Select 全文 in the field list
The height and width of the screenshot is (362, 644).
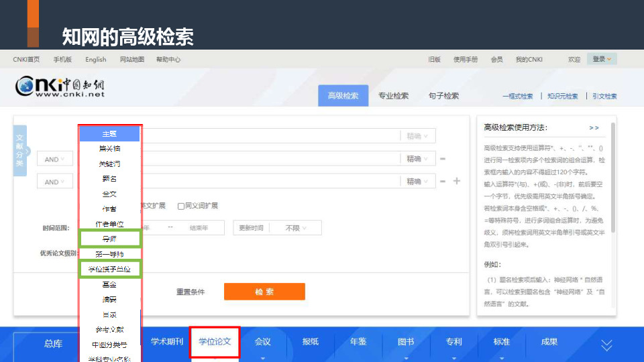click(x=109, y=194)
